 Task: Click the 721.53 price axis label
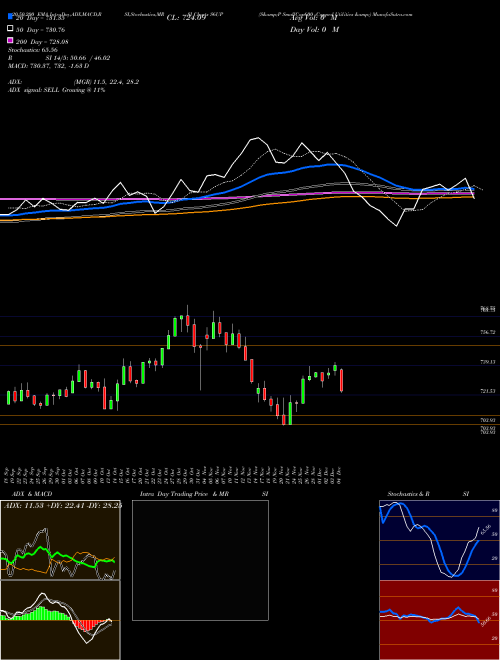coord(488,391)
